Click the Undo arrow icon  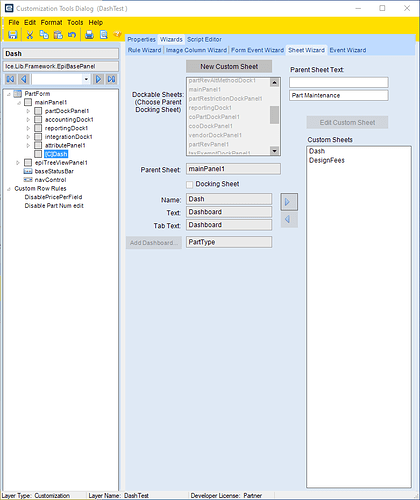coord(72,35)
